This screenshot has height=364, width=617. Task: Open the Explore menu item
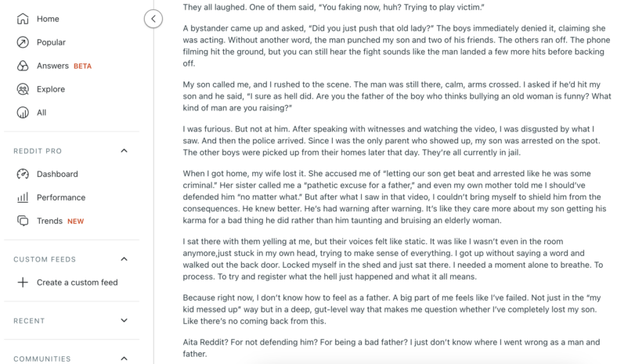[51, 89]
